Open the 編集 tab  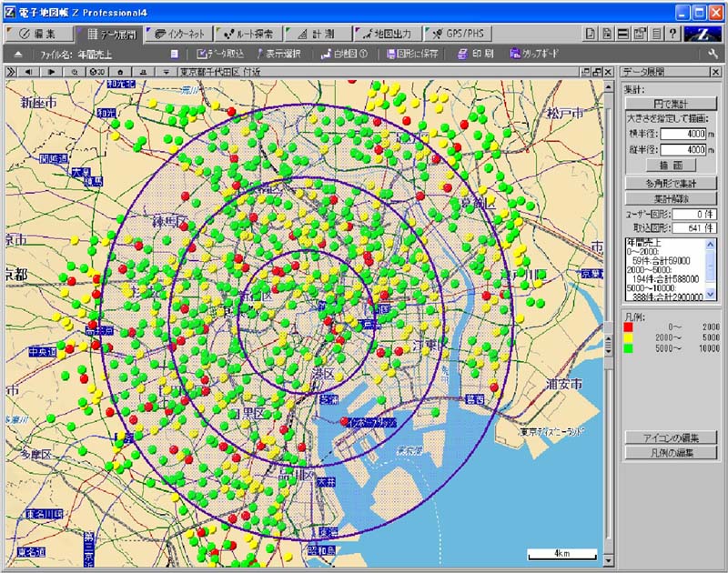39,34
